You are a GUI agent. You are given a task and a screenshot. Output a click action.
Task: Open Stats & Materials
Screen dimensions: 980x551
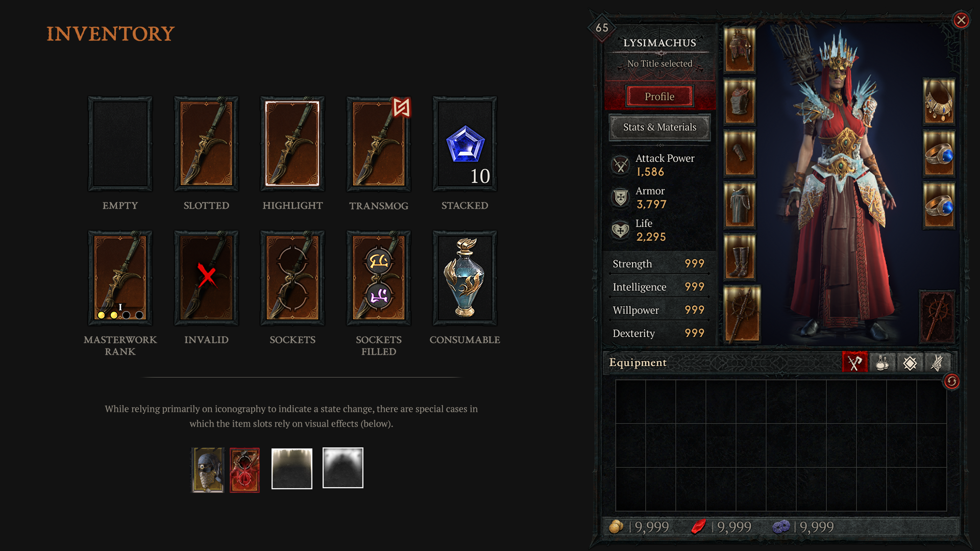point(659,127)
